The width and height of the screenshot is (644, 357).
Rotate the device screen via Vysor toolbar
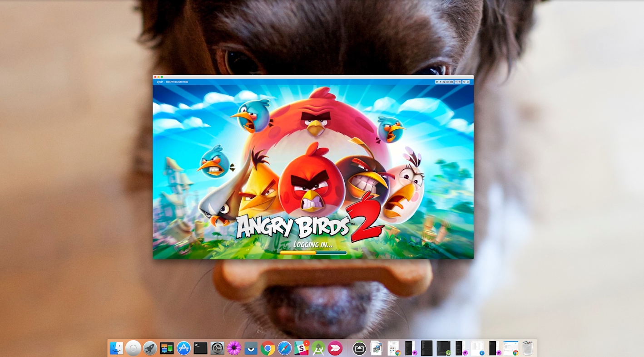464,82
